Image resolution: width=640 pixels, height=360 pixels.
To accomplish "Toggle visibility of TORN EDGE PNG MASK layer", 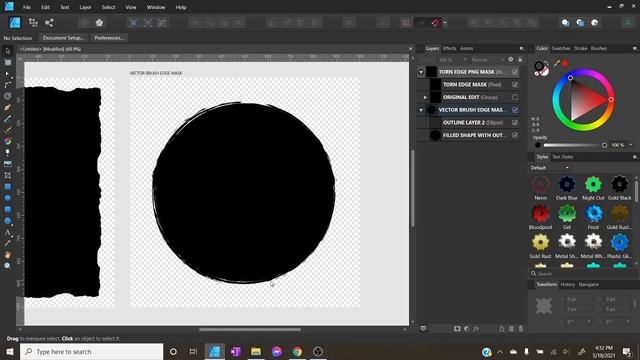I will pyautogui.click(x=515, y=72).
